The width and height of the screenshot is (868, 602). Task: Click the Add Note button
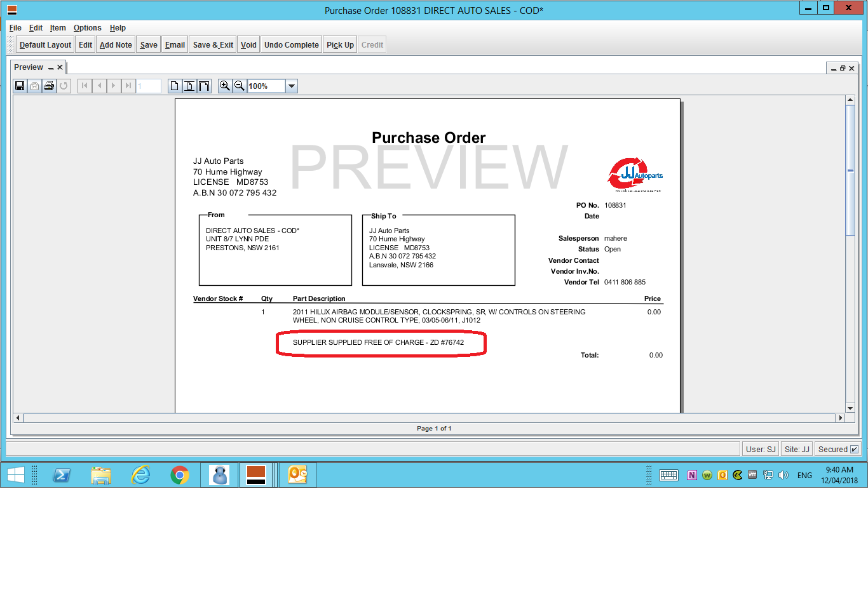pos(116,44)
